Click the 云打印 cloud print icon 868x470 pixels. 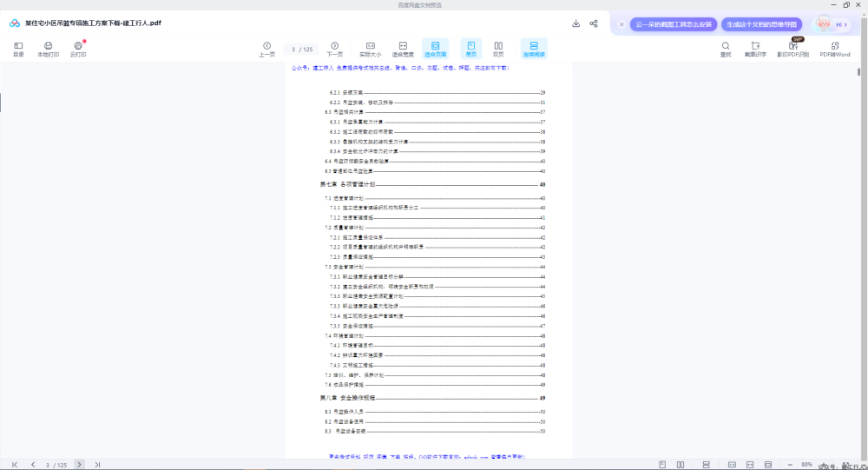78,50
